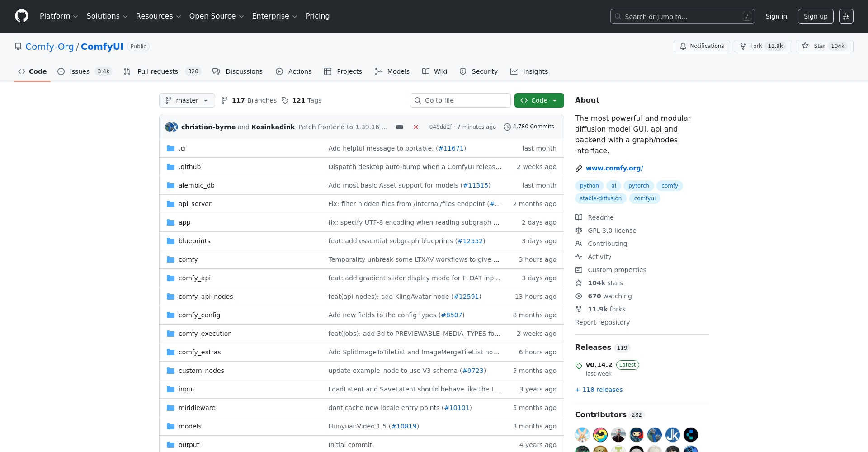Open the Pull requests tab

point(157,71)
